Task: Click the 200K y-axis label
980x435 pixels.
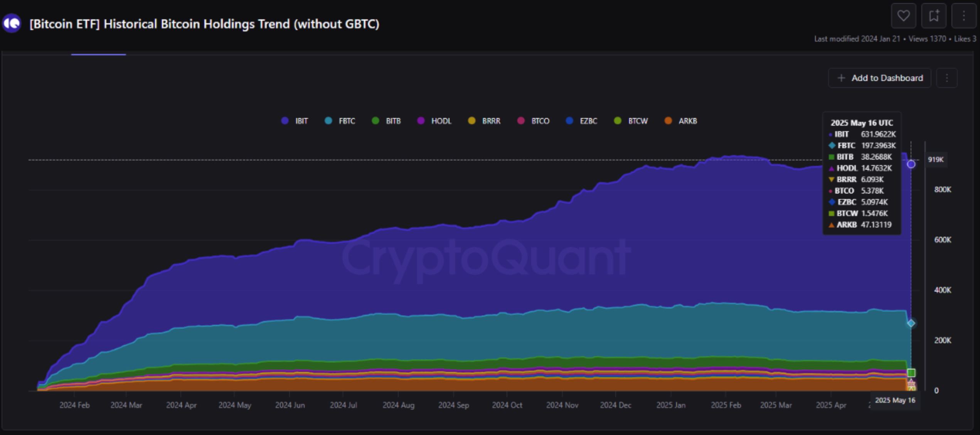Action: (x=943, y=340)
